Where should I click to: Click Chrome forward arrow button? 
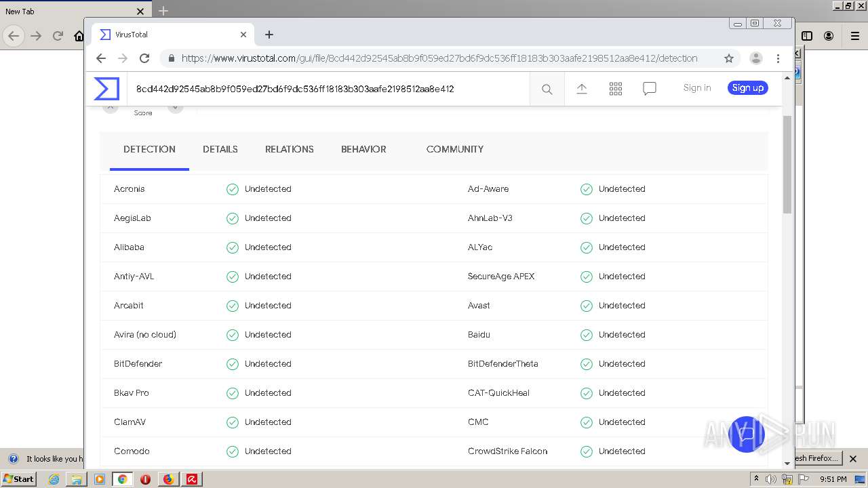click(123, 58)
